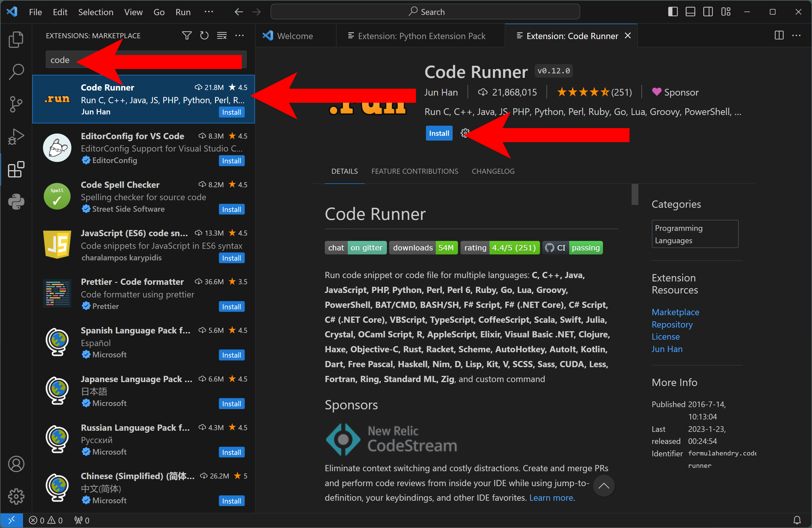This screenshot has height=528, width=812.
Task: Click the Code Runner manage gear icon
Action: (465, 133)
